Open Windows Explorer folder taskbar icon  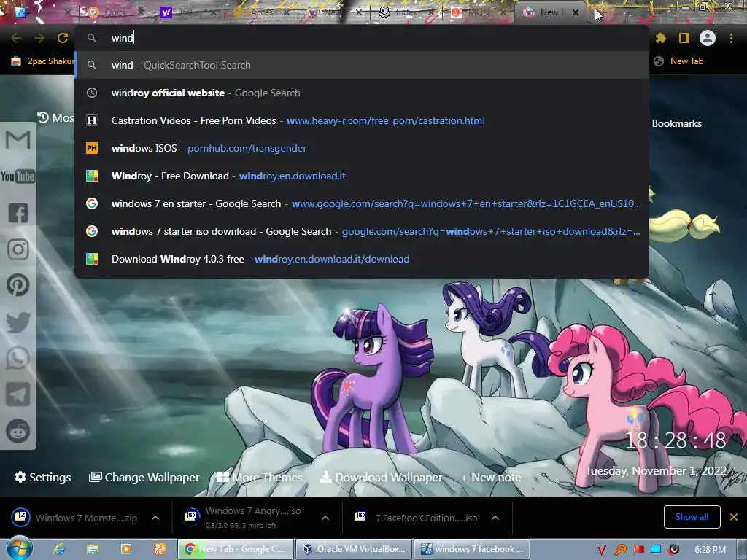click(93, 549)
